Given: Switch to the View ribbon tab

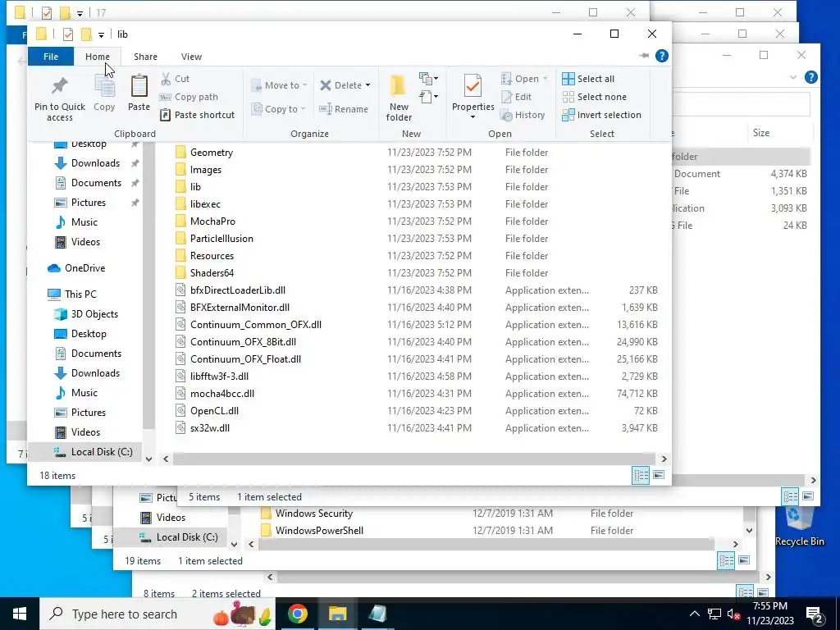Looking at the screenshot, I should tap(191, 57).
